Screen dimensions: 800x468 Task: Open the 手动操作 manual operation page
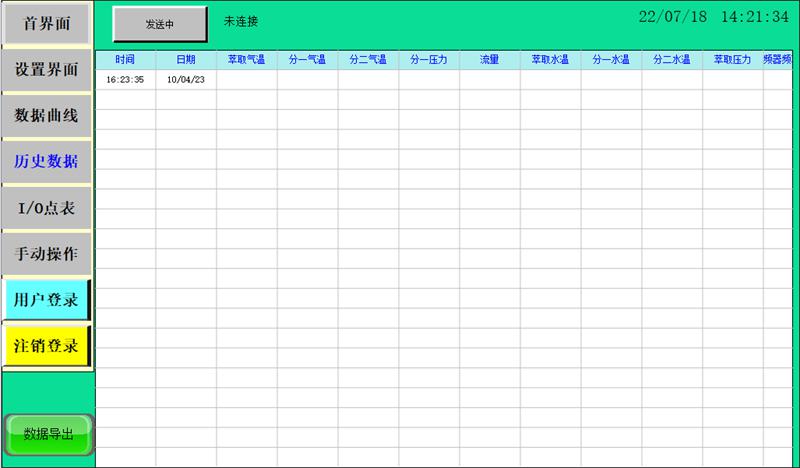click(46, 254)
